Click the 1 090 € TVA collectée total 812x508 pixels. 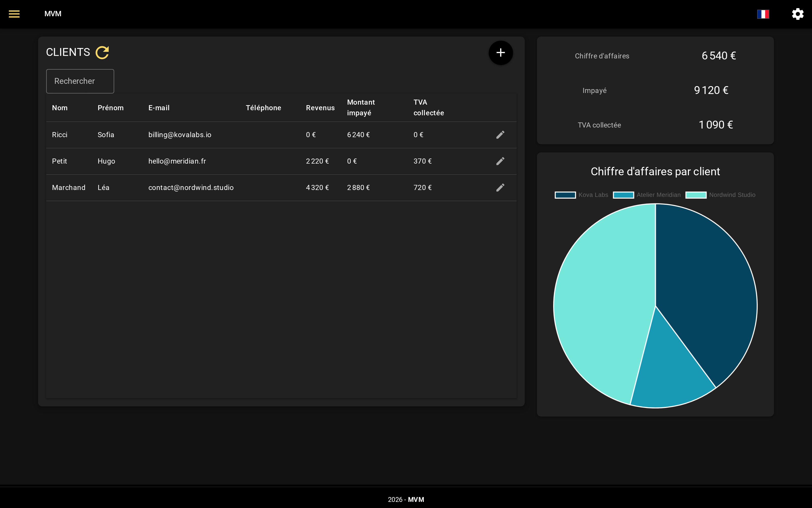tap(716, 125)
